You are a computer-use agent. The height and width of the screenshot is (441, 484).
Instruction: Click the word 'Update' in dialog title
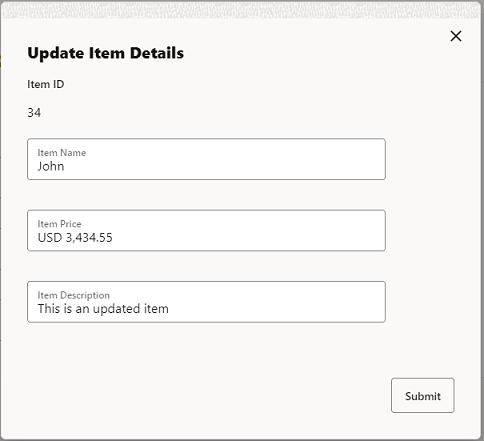[56, 53]
